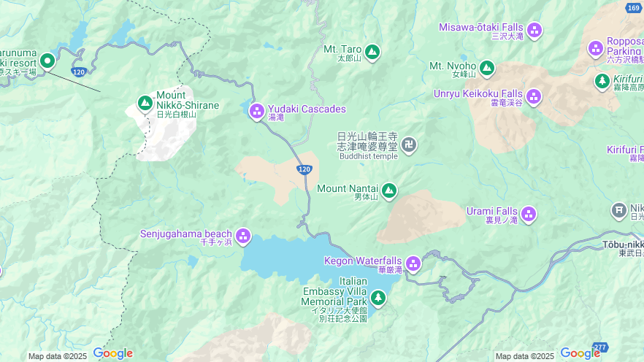Click the Mt. Taro mountain marker icon
The height and width of the screenshot is (362, 644).
tap(372, 53)
